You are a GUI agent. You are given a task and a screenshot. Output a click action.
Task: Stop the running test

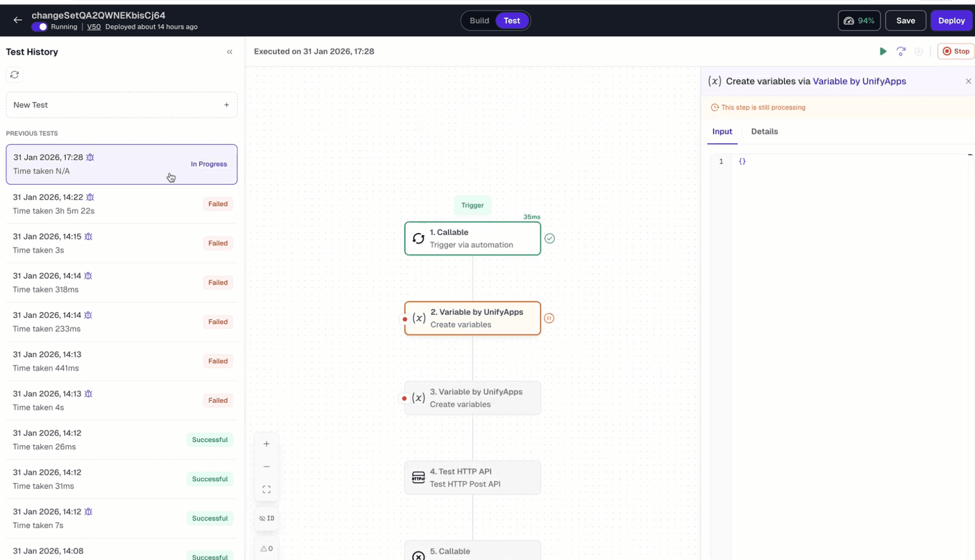pos(956,51)
